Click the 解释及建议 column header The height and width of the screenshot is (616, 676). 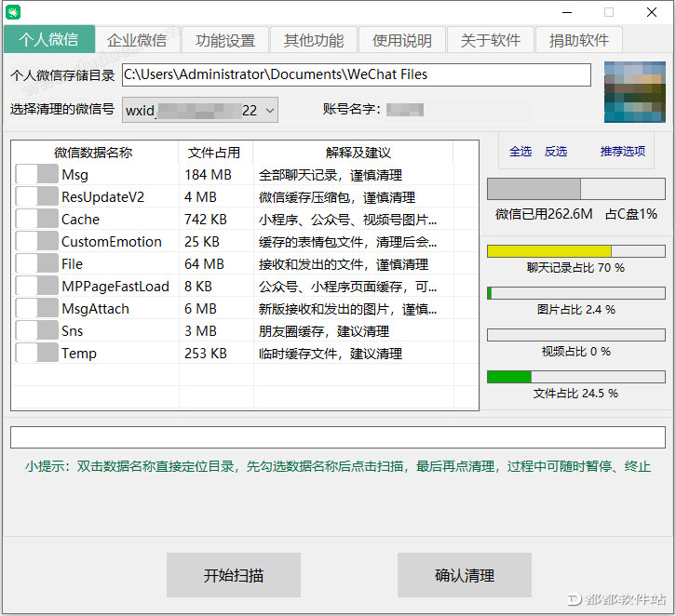[358, 153]
